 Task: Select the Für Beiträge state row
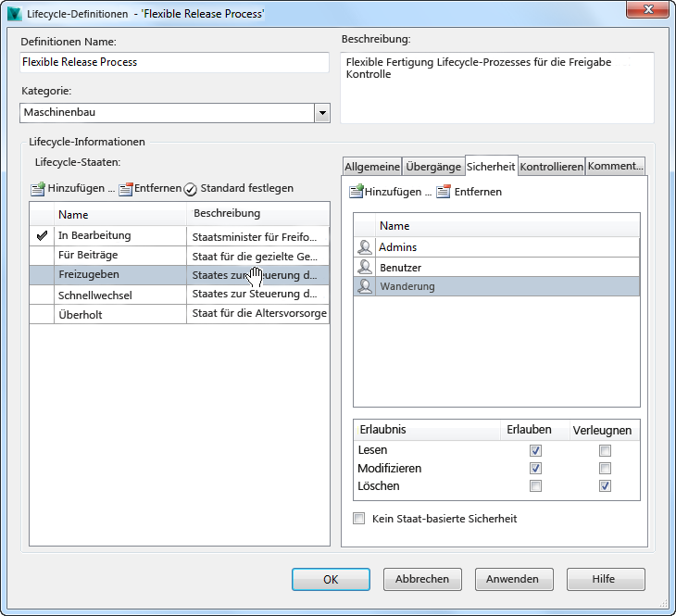(x=180, y=256)
